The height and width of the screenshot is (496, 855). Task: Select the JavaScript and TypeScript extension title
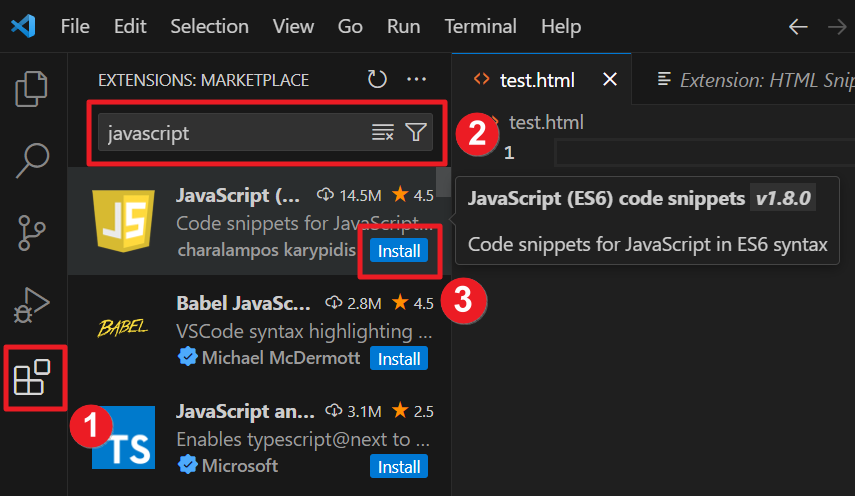pos(245,411)
